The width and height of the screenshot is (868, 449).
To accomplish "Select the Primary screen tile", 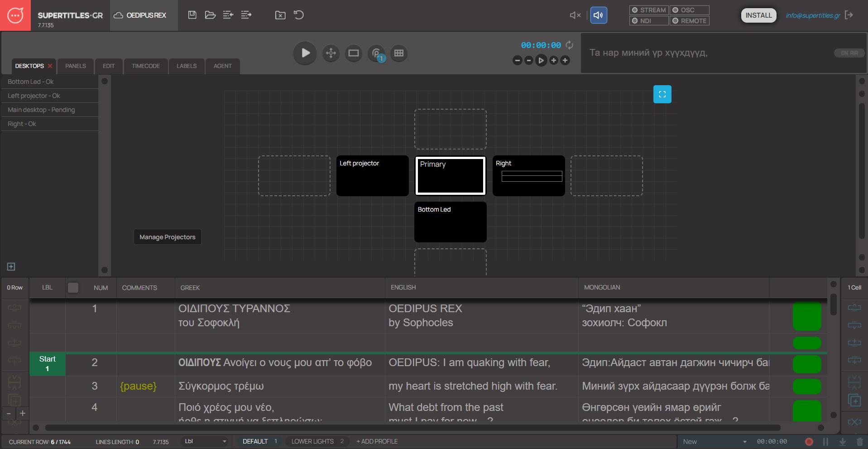I will pyautogui.click(x=451, y=176).
